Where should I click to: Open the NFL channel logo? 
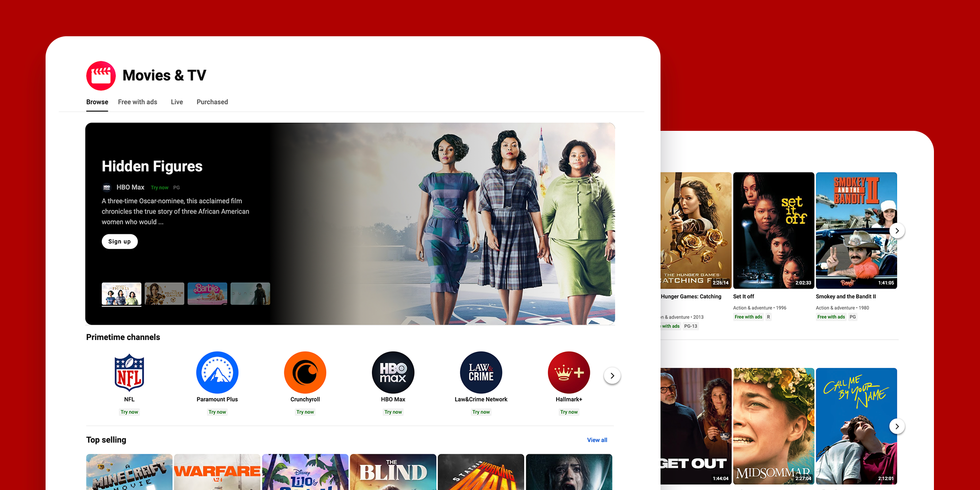[x=129, y=372]
